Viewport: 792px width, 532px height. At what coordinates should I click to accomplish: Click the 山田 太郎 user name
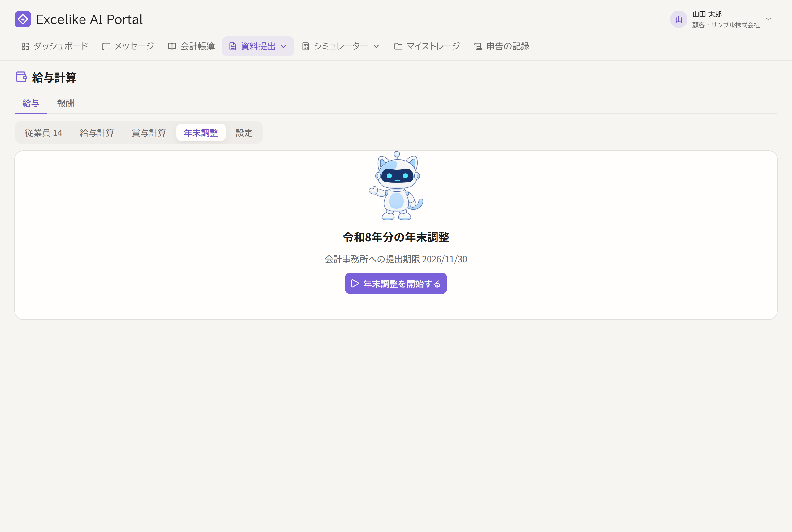[707, 14]
